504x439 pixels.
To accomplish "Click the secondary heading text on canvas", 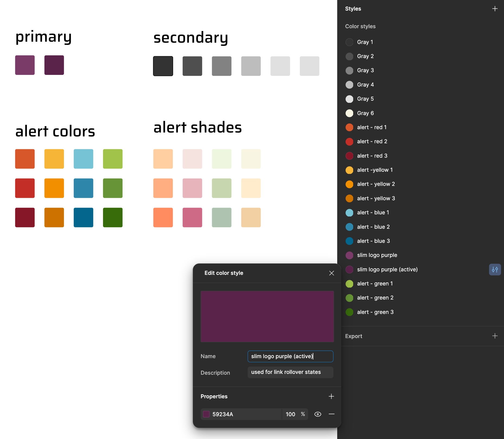I will click(191, 37).
